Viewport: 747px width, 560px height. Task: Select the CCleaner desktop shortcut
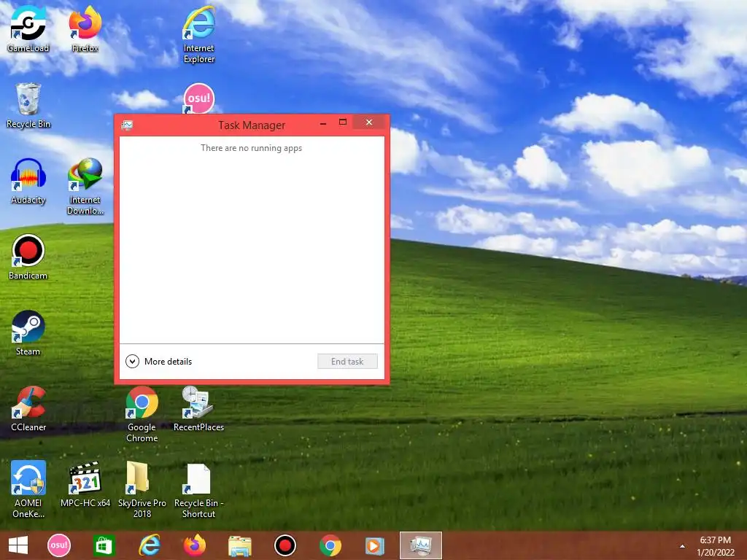tap(28, 408)
